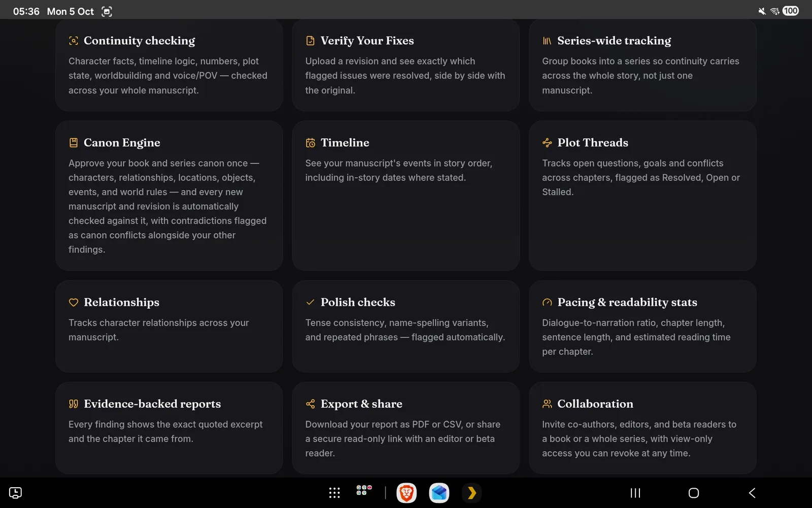Select the Pacing & readability stats heading
Screen dimensions: 812x508
(627, 302)
